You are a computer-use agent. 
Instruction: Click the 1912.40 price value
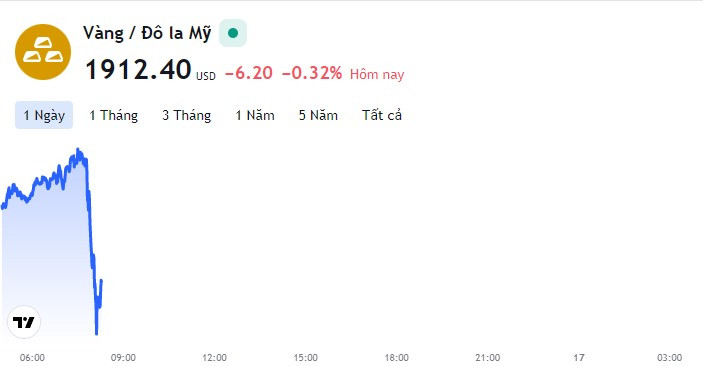pyautogui.click(x=139, y=70)
